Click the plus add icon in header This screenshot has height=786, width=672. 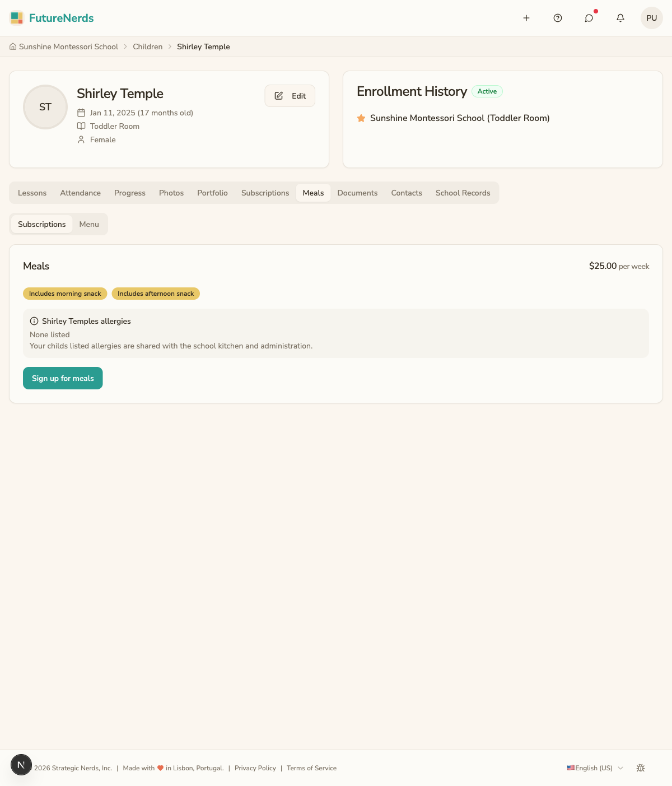pos(526,18)
